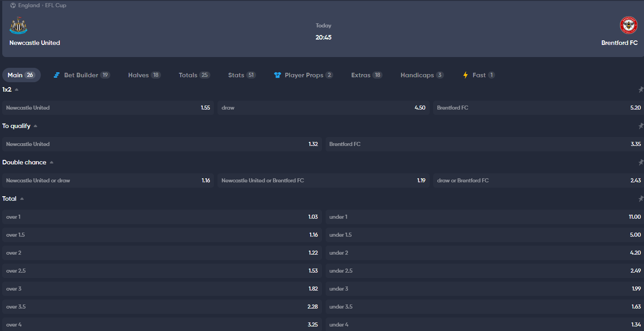Select under 3.5 at 1.63

coord(485,307)
